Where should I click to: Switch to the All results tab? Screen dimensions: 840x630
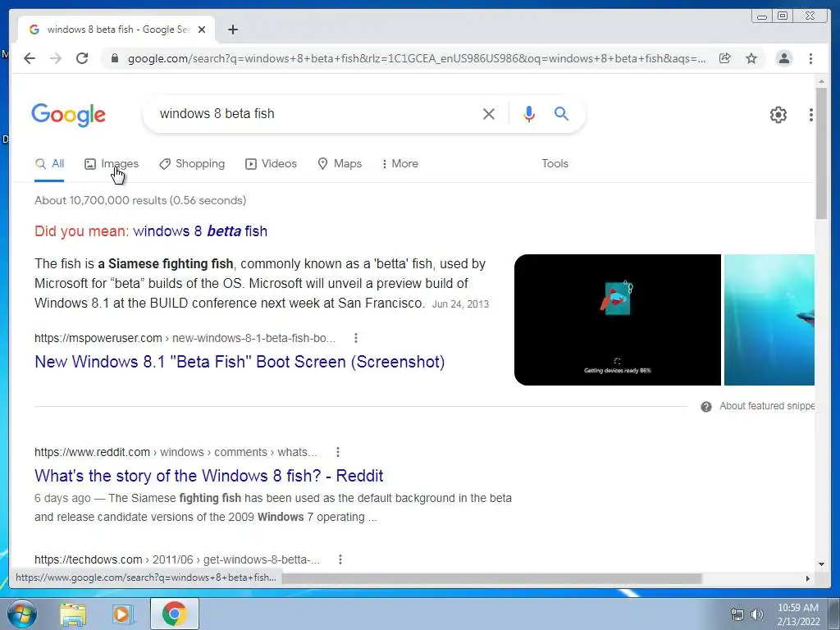[49, 164]
